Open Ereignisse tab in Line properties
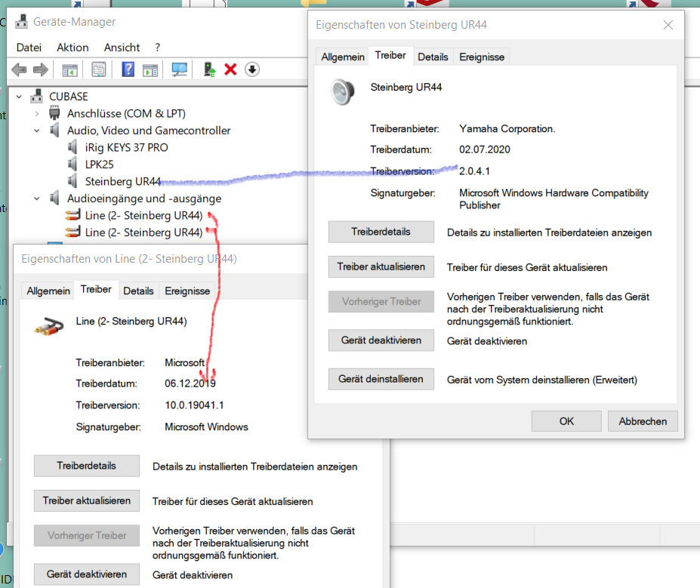The height and width of the screenshot is (588, 700). (x=187, y=291)
